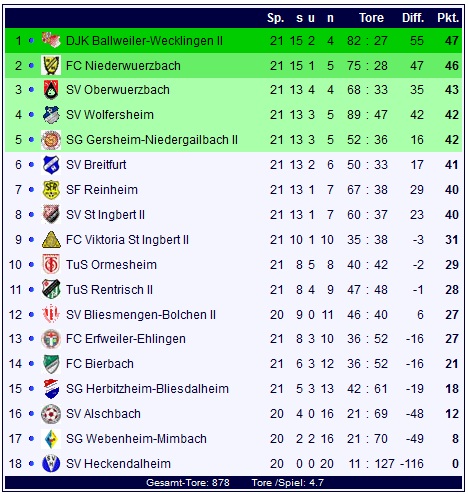Open the SG Herbitzheim-Bliesdalheim team link

coord(147,389)
